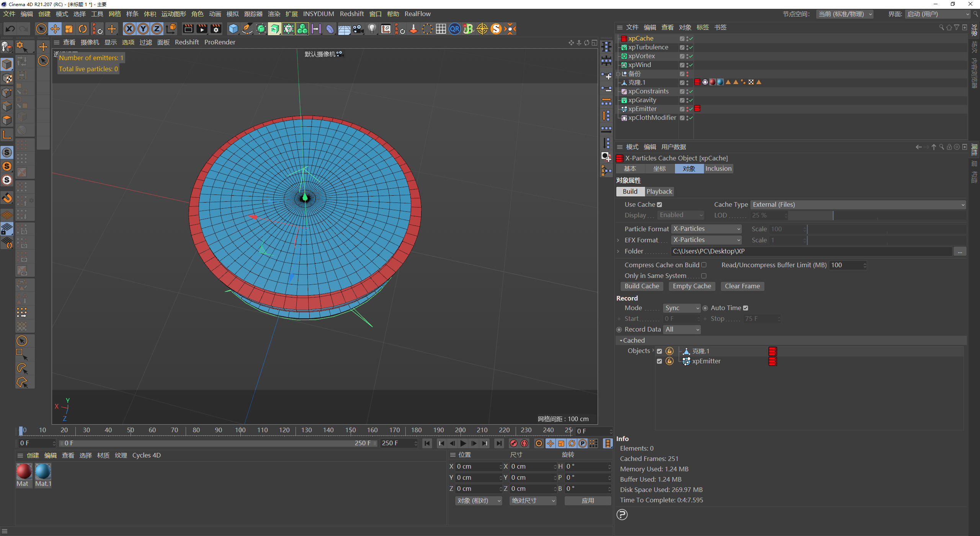Click the Empty Cache button

tap(691, 286)
